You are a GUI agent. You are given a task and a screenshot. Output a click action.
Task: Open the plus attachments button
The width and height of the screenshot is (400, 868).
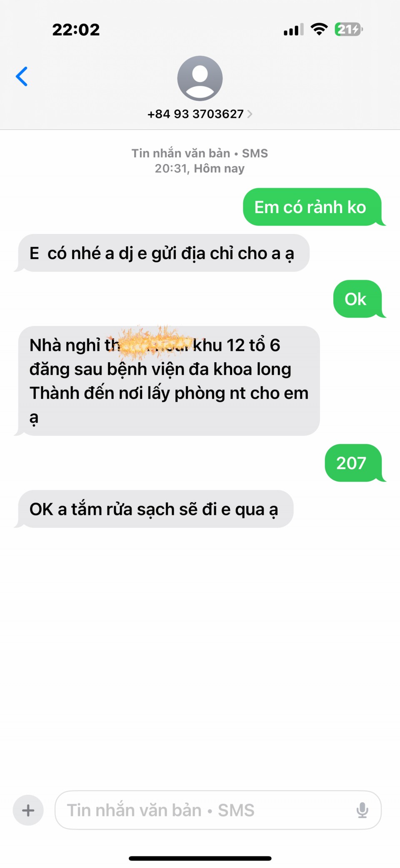28,810
